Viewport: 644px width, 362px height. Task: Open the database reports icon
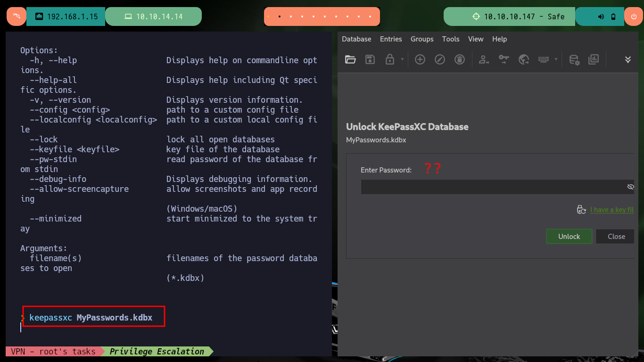coord(594,59)
